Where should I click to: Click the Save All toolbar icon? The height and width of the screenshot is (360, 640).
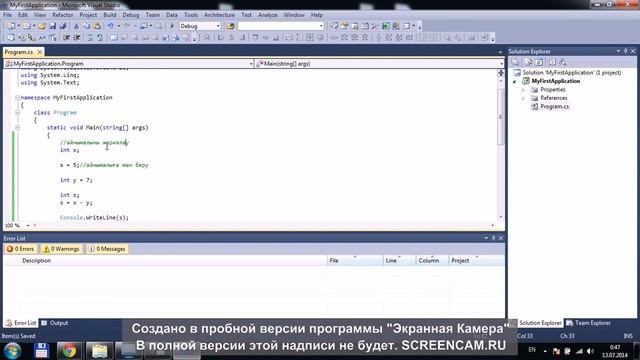point(63,26)
